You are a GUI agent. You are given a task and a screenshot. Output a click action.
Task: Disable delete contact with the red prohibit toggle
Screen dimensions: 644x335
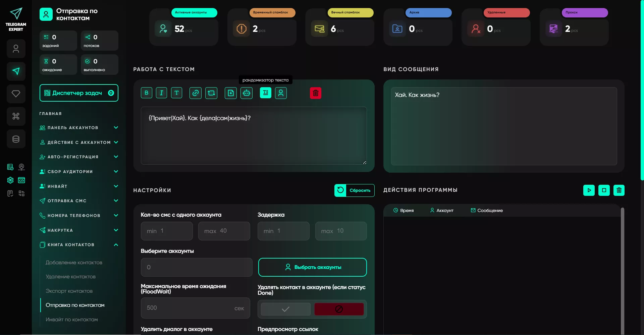coord(339,309)
